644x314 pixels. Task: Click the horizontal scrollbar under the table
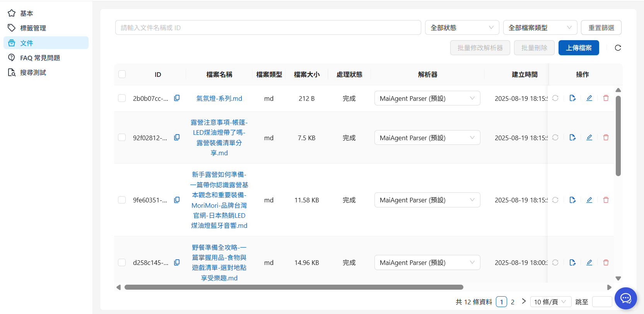coord(294,287)
